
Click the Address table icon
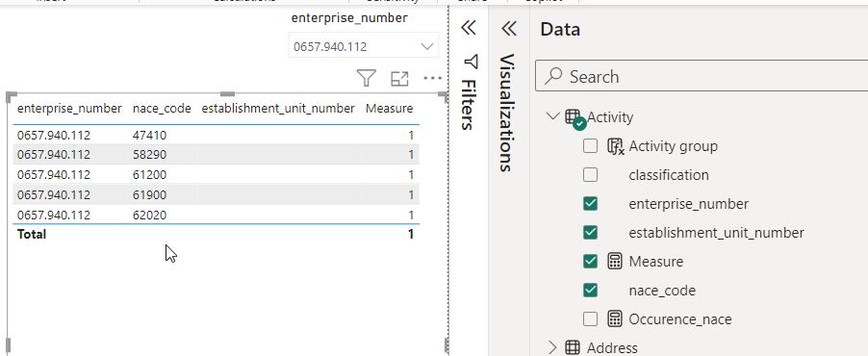pyautogui.click(x=573, y=347)
